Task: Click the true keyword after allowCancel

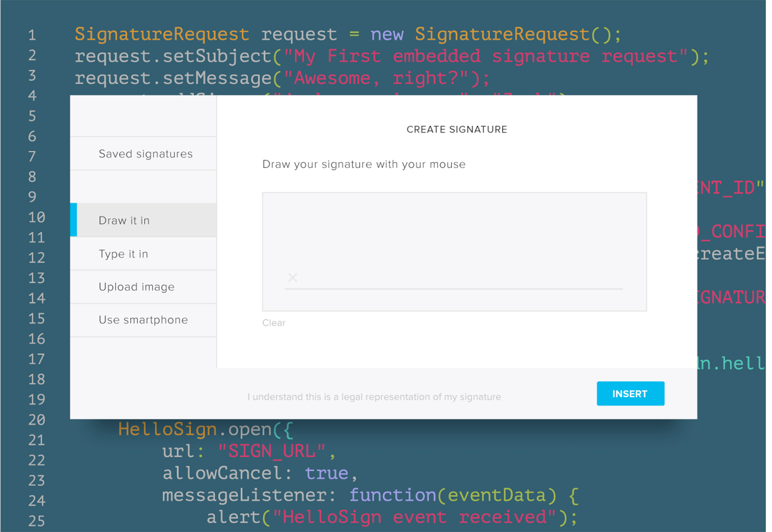Action: [x=327, y=473]
